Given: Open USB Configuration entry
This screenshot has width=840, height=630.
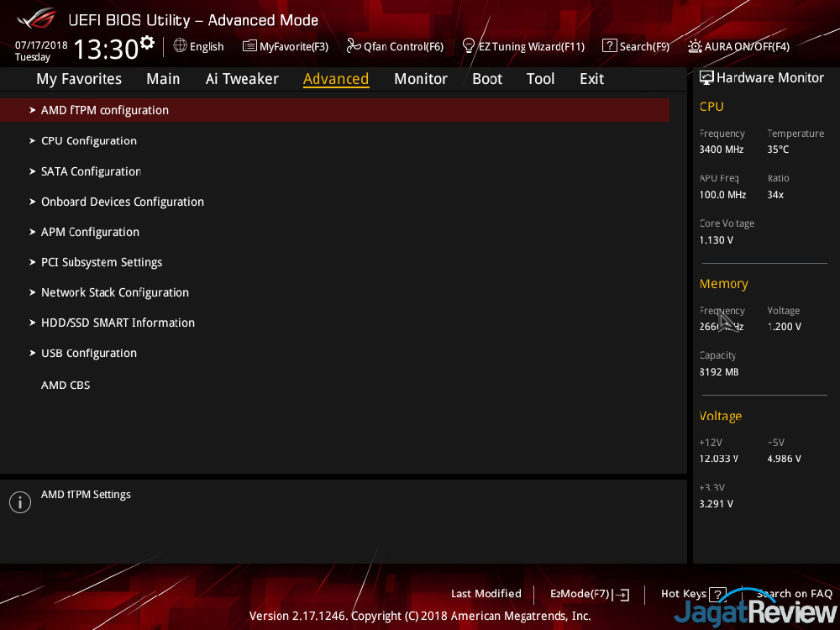Looking at the screenshot, I should 89,353.
